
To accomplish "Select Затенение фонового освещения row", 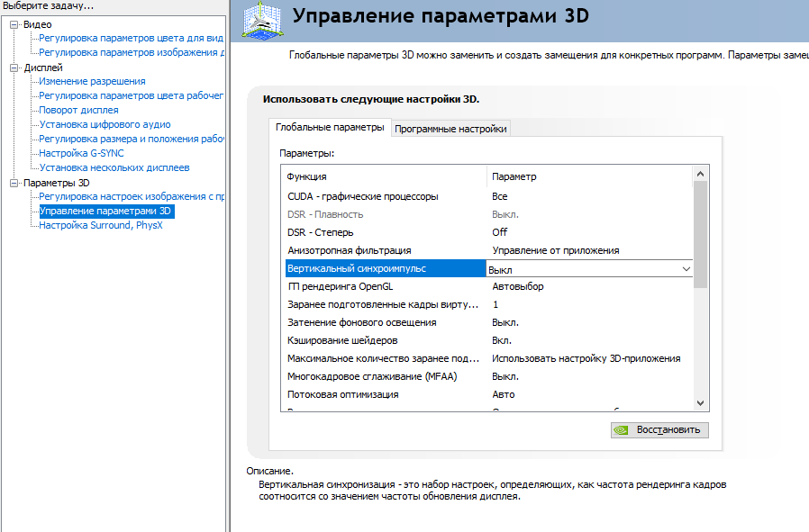I will [x=488, y=322].
